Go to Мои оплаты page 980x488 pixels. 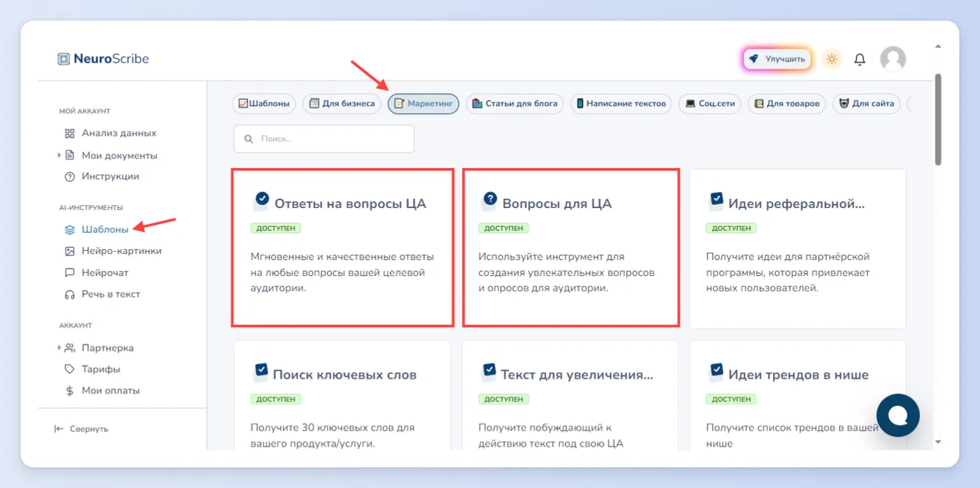coord(111,391)
